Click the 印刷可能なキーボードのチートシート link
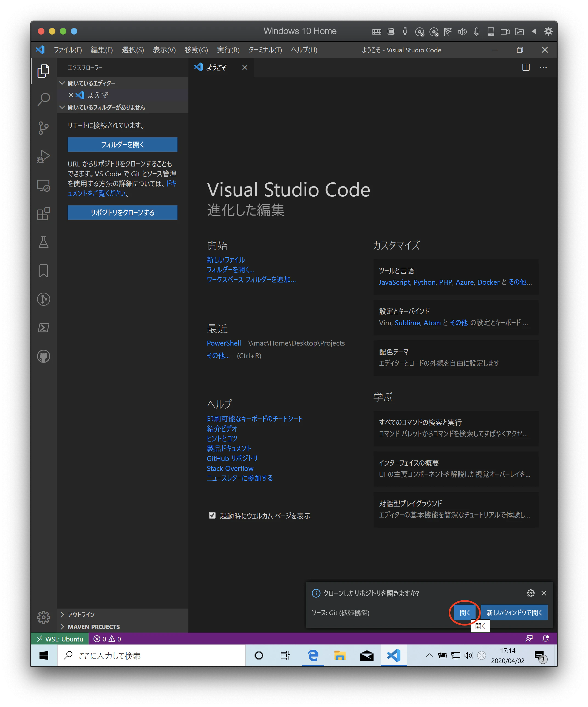Screen dimensions: 588x707 (255, 419)
